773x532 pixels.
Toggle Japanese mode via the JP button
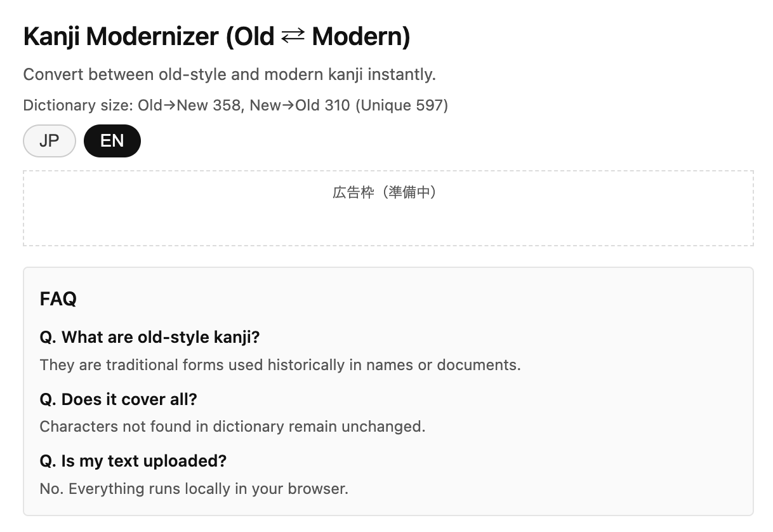click(49, 141)
